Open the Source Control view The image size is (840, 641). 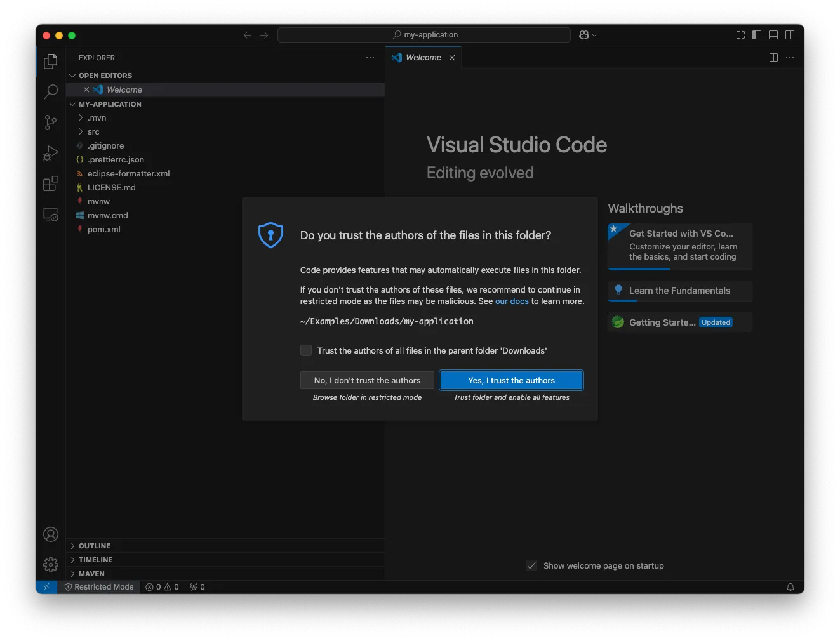50,122
